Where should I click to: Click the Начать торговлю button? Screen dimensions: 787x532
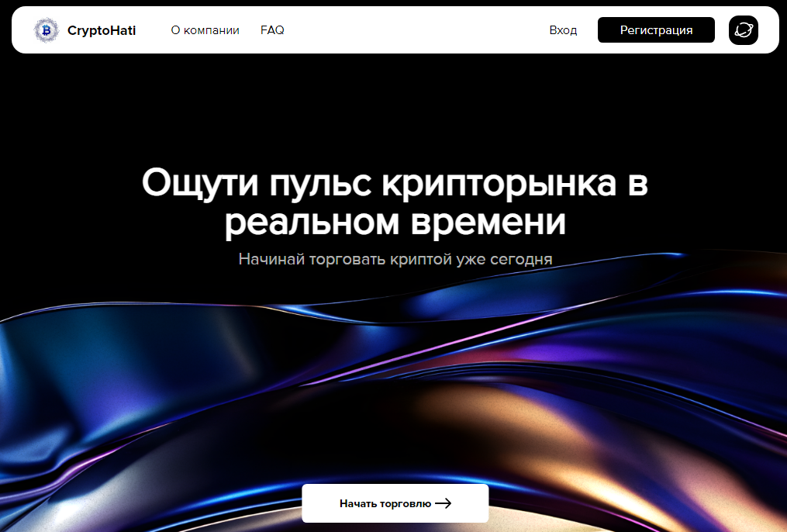click(x=395, y=503)
